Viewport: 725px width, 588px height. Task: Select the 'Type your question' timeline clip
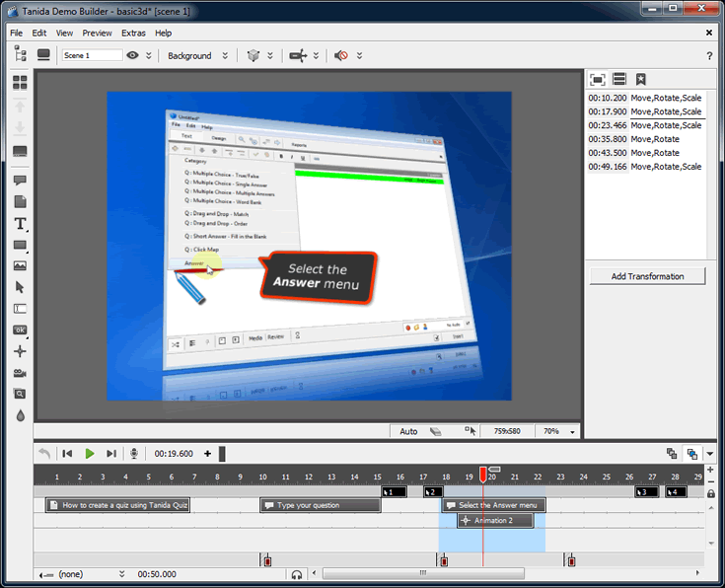321,505
